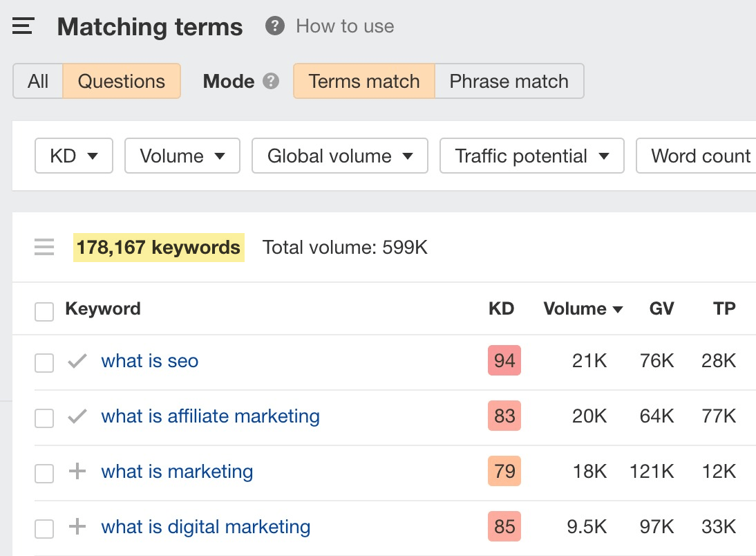
Task: Open the hamburger navigation menu
Action: click(23, 26)
